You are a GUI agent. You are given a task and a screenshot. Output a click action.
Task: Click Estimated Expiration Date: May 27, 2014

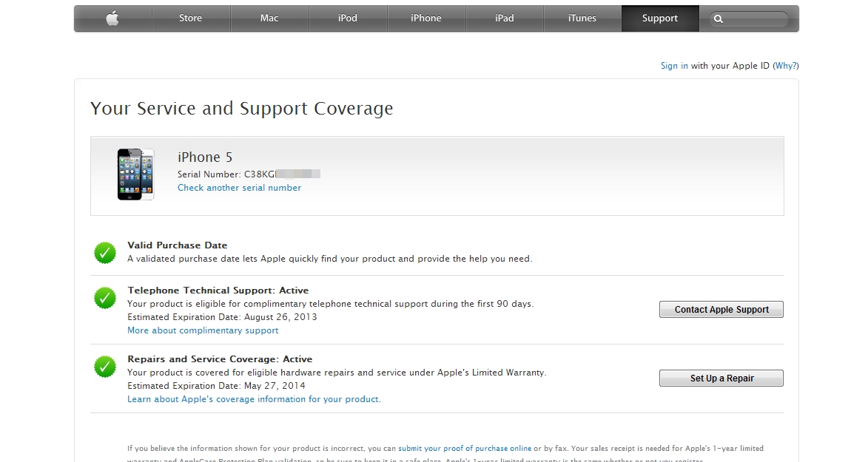pos(217,386)
